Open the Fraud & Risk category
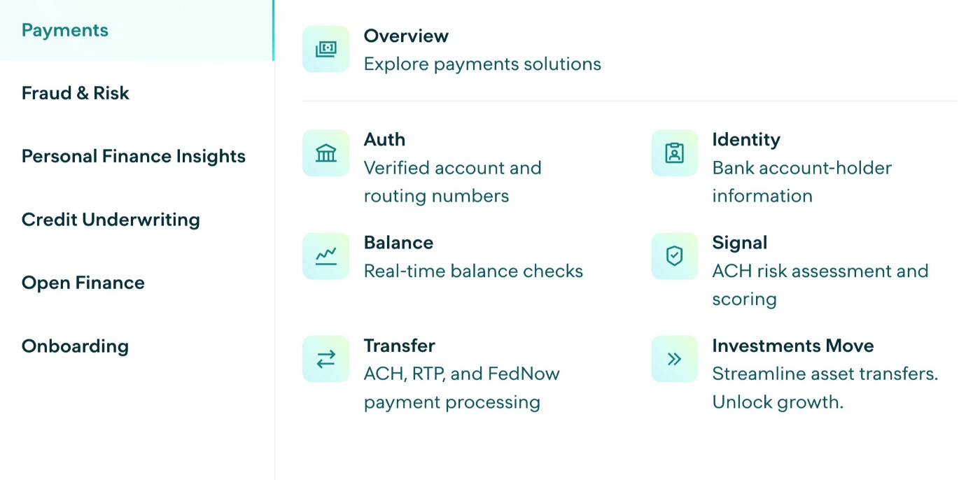Viewport: 980px width, 480px height. click(76, 93)
